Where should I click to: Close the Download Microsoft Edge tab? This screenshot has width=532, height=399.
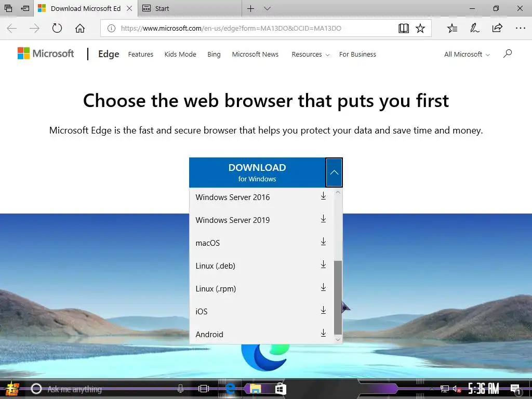(x=129, y=8)
